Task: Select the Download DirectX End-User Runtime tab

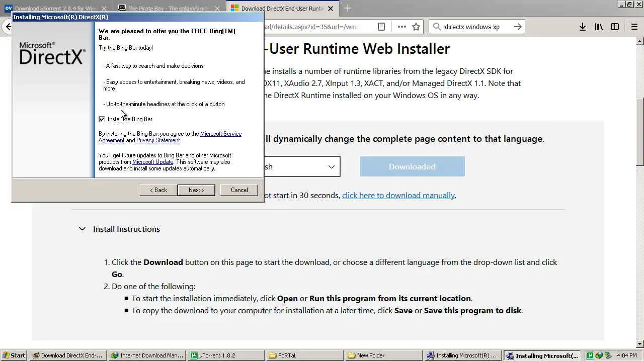Action: click(283, 8)
